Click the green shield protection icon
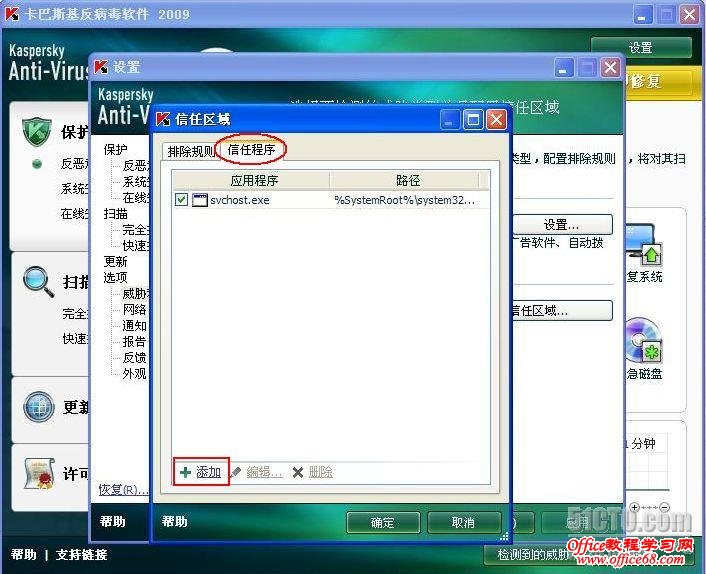The width and height of the screenshot is (706, 574). click(x=36, y=132)
